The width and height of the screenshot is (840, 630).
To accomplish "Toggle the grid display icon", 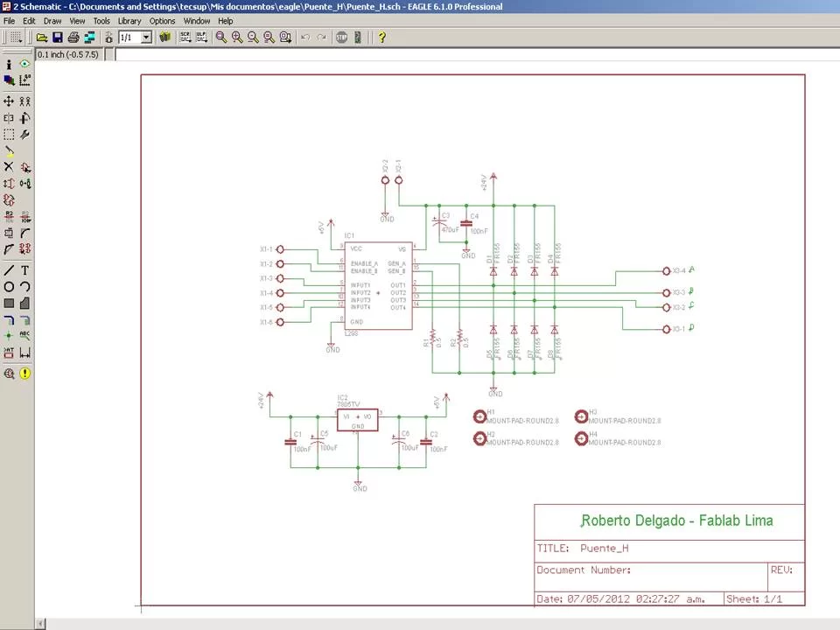I will pyautogui.click(x=14, y=37).
